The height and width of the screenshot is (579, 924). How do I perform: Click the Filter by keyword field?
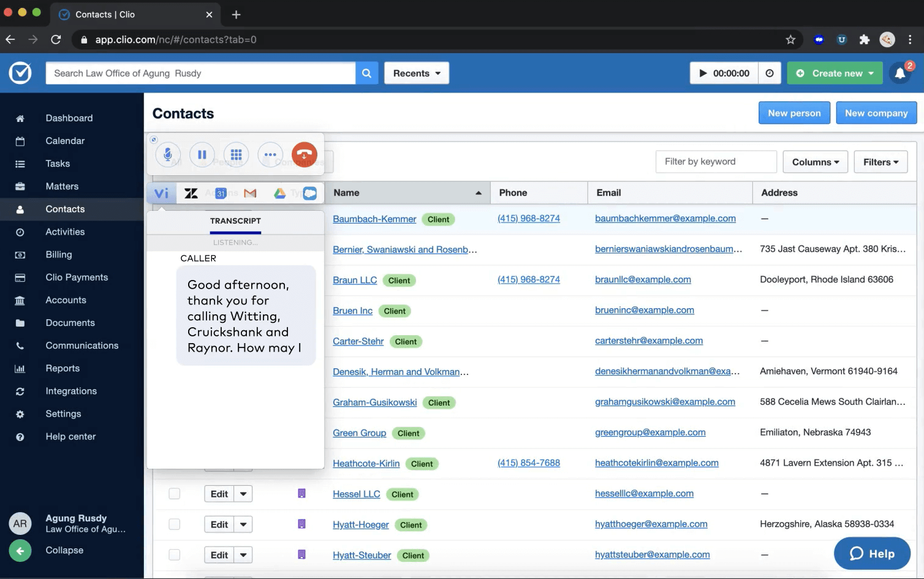pos(716,161)
